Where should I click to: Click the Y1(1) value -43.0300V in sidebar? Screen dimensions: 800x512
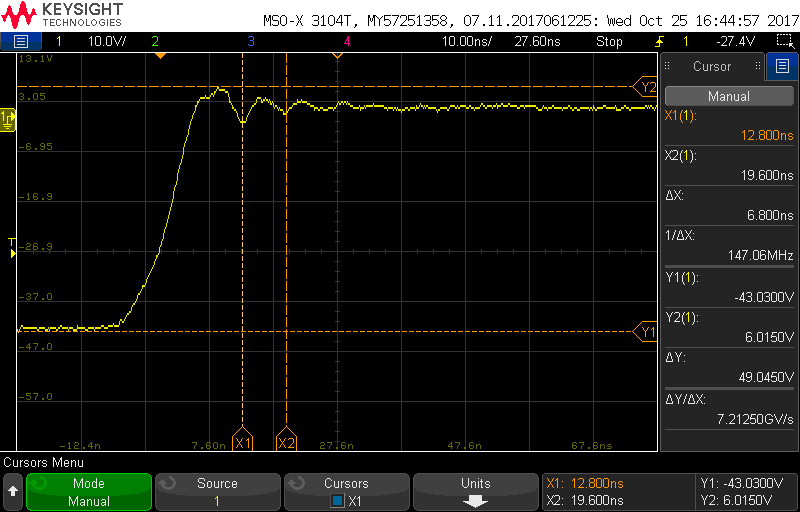pos(762,296)
